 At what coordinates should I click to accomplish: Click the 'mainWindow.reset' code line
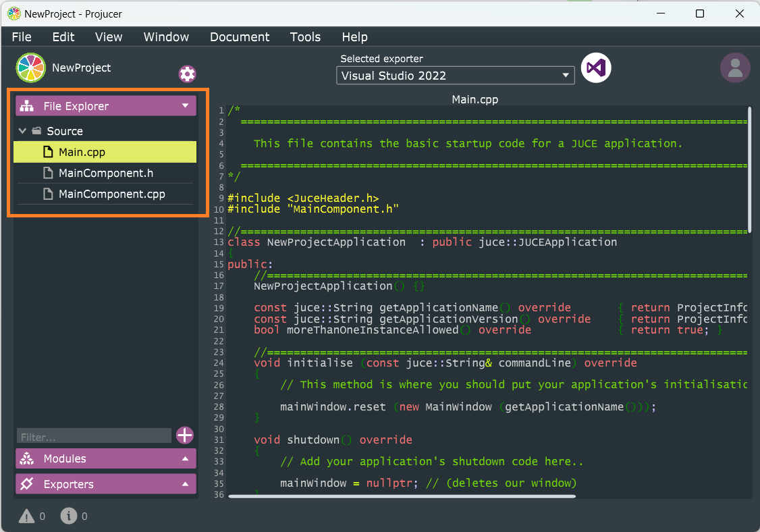(468, 407)
